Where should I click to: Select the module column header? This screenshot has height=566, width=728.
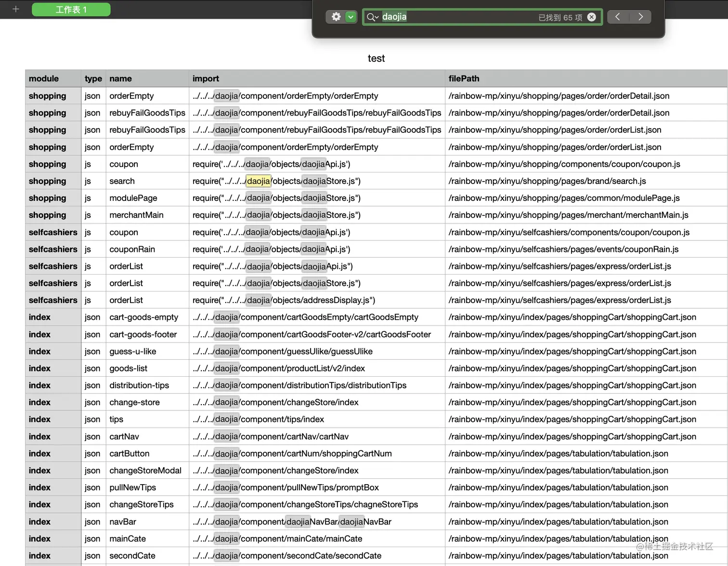click(x=53, y=79)
